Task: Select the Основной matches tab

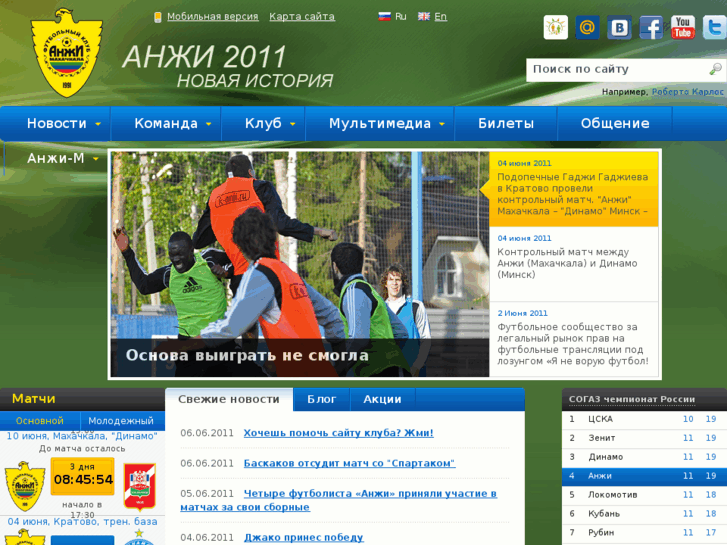Action: pyautogui.click(x=40, y=421)
